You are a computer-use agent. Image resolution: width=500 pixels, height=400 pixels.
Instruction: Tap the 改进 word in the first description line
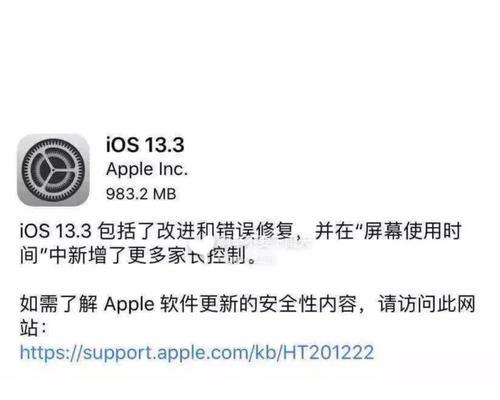pos(176,231)
